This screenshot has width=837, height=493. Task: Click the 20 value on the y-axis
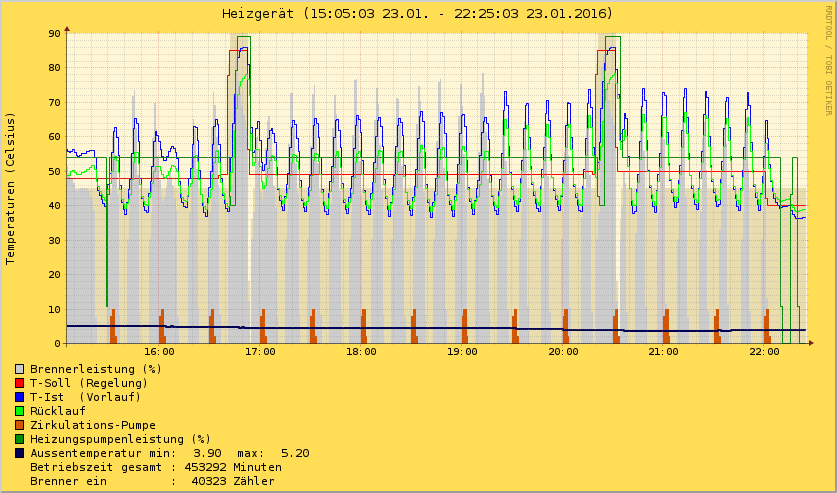point(54,275)
